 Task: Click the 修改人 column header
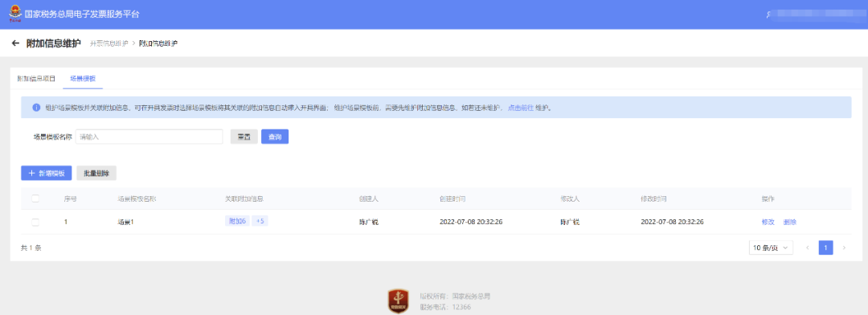click(570, 198)
